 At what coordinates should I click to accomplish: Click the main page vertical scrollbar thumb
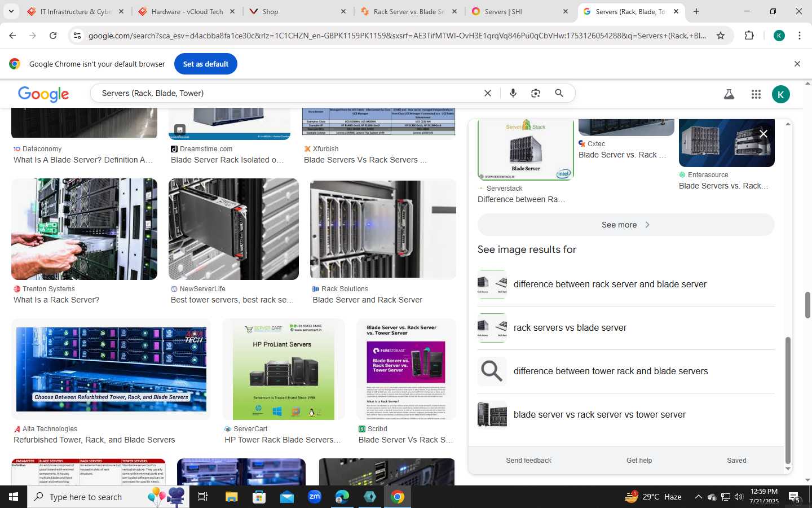(x=807, y=305)
